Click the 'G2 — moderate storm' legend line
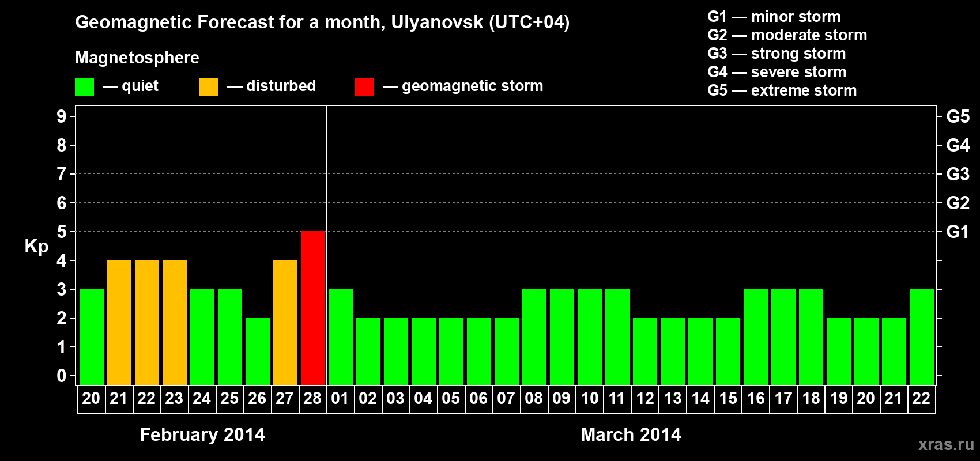Image resolution: width=980 pixels, height=461 pixels. pyautogui.click(x=787, y=35)
